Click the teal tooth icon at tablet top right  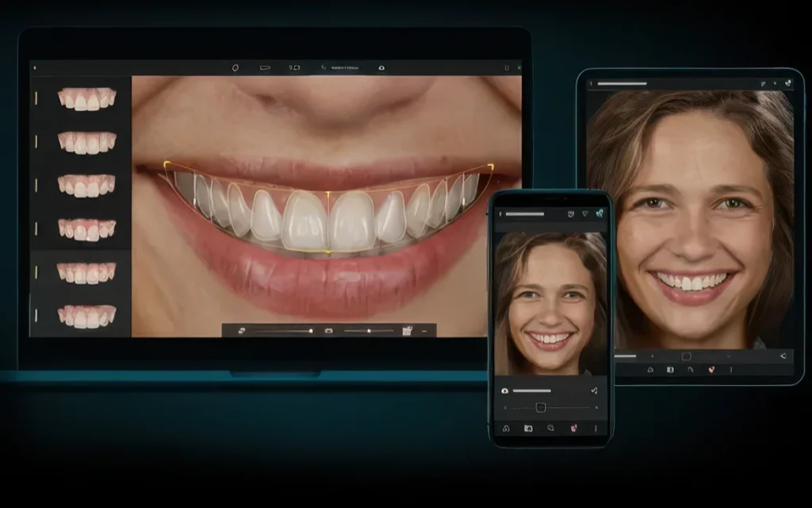788,83
